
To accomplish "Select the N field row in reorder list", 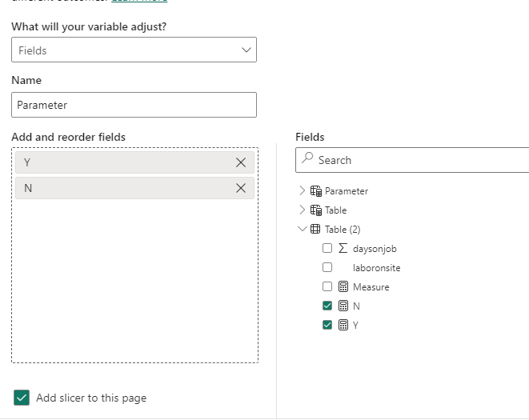I will (x=134, y=188).
